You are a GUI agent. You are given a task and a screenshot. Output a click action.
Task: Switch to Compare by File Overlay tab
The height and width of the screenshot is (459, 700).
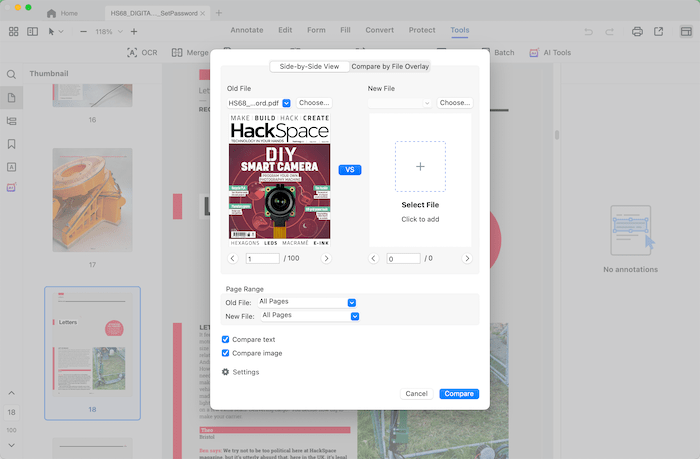[390, 66]
